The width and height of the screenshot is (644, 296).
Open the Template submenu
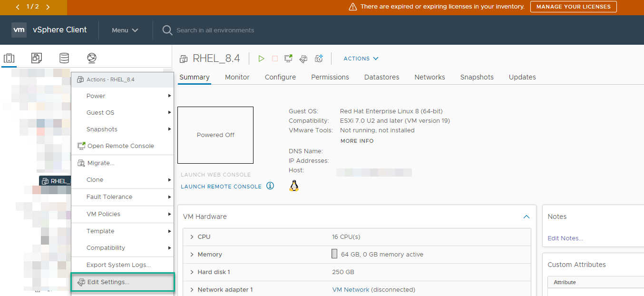pos(123,231)
